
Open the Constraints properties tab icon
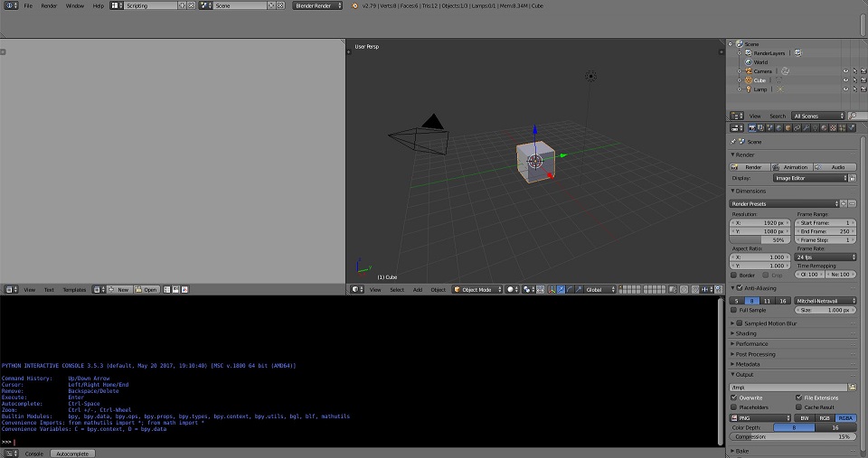797,127
